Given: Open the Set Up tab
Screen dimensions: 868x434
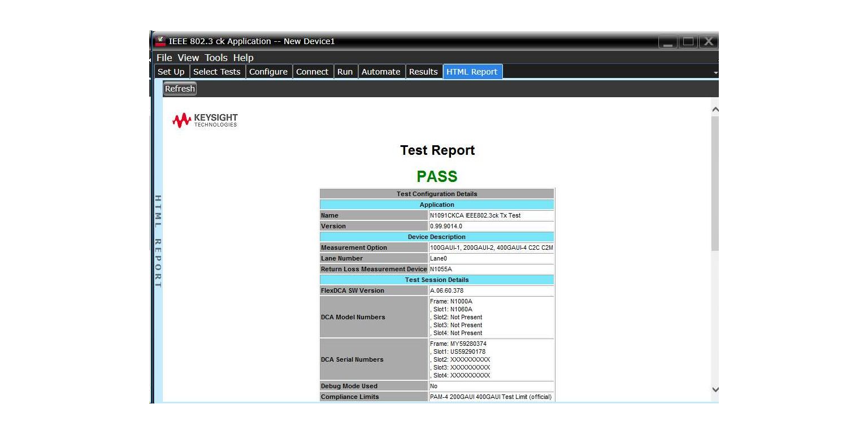Looking at the screenshot, I should tap(171, 71).
